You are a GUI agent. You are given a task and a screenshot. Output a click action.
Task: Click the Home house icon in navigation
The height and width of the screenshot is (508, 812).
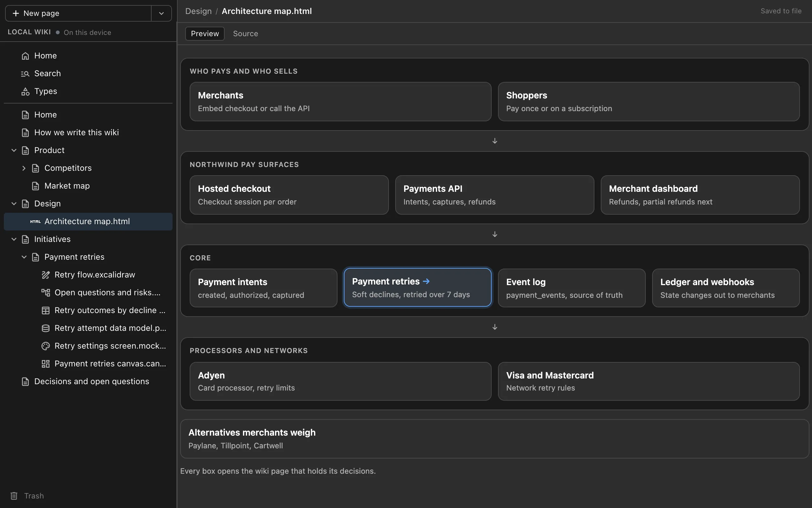(x=25, y=56)
